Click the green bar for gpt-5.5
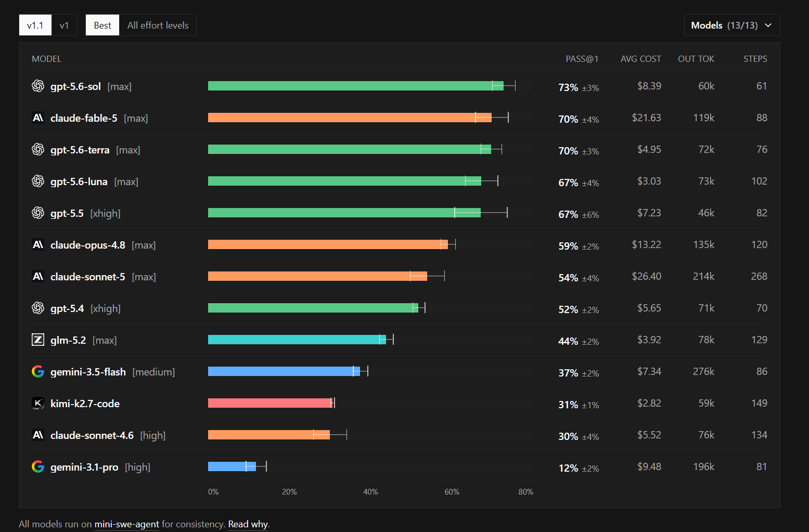809x532 pixels. 344,213
